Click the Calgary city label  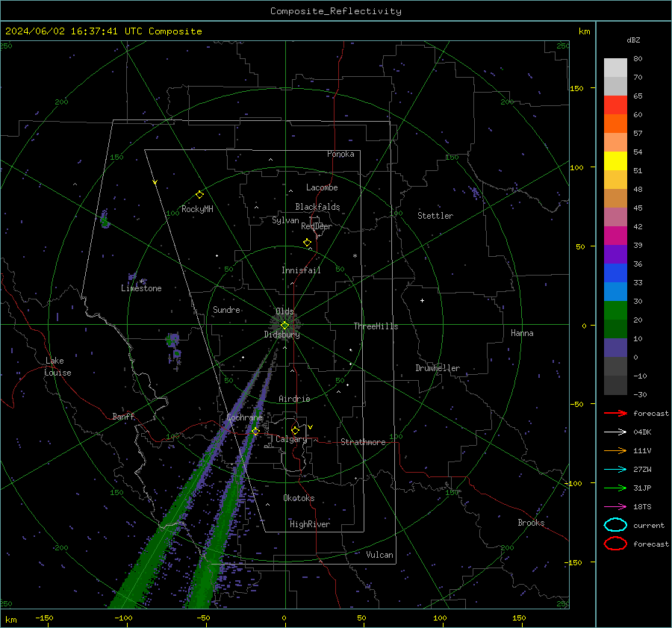coord(291,439)
